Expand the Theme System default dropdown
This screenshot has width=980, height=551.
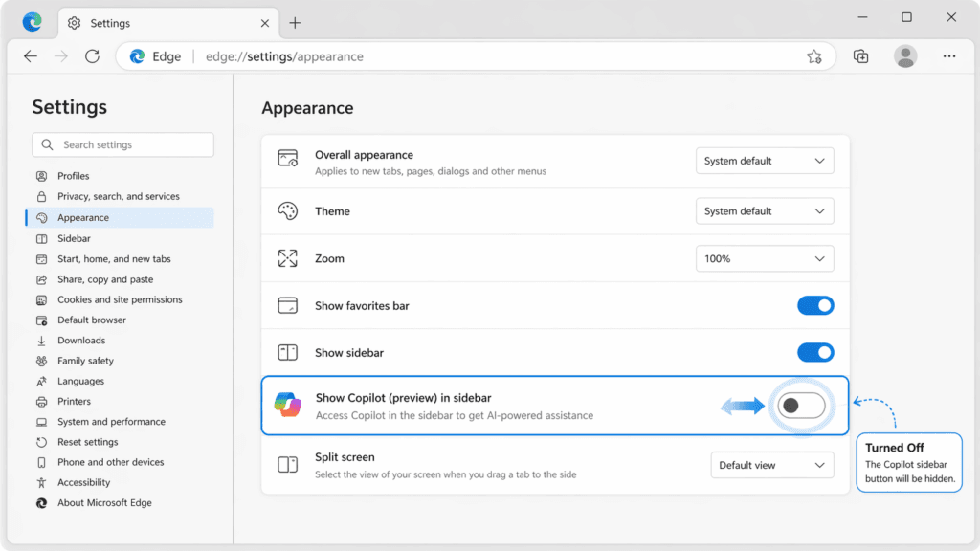click(x=765, y=211)
